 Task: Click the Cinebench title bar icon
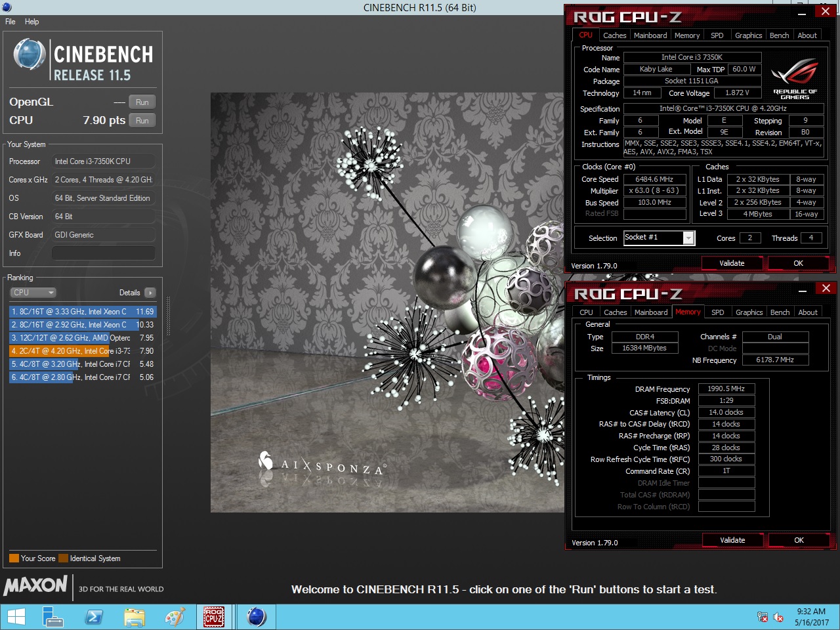coord(7,7)
